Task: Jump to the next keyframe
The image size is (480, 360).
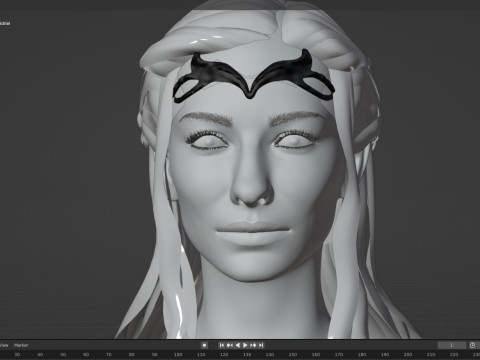Action: (253, 345)
